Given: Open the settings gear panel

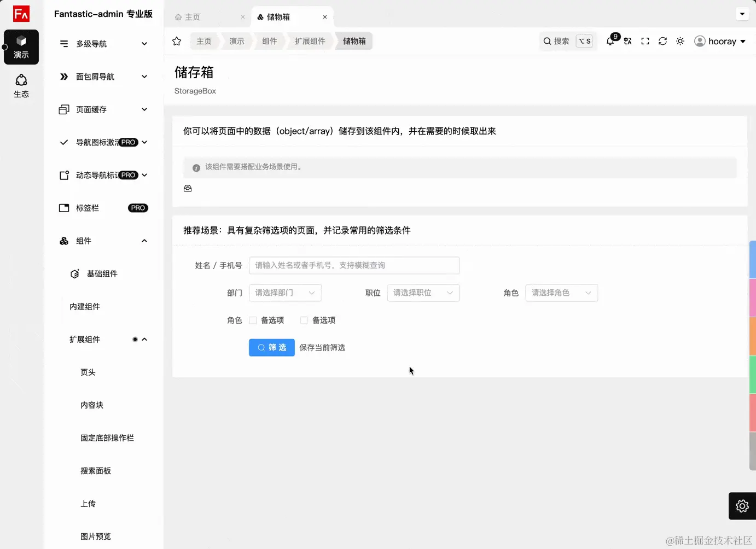Looking at the screenshot, I should [x=742, y=506].
